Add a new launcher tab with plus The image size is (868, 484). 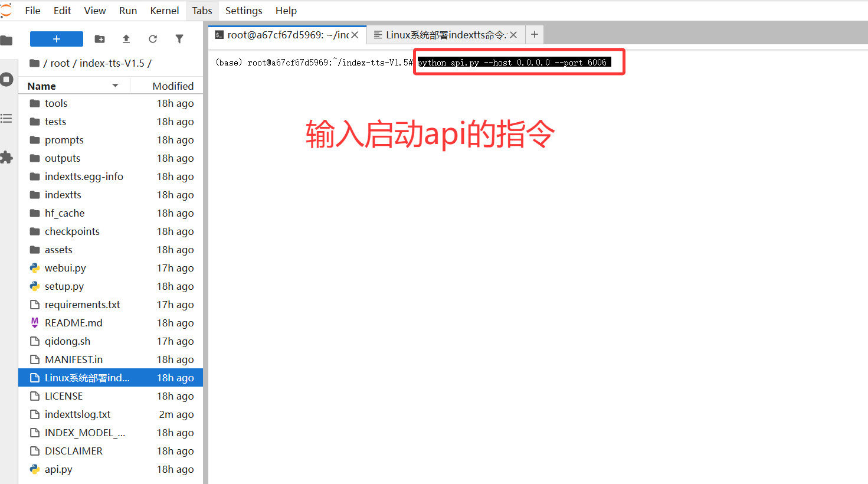534,34
